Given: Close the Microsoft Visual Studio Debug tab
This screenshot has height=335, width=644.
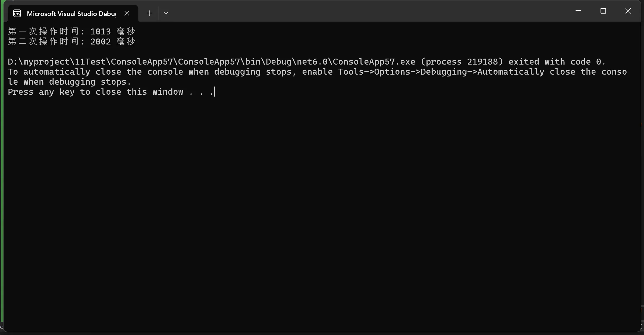Looking at the screenshot, I should tap(127, 13).
